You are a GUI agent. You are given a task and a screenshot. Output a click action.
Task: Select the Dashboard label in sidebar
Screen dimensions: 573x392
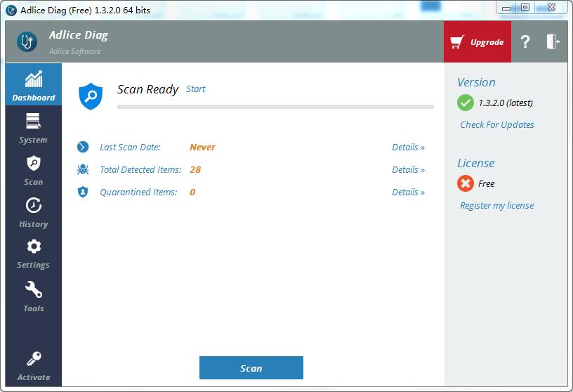click(x=34, y=98)
